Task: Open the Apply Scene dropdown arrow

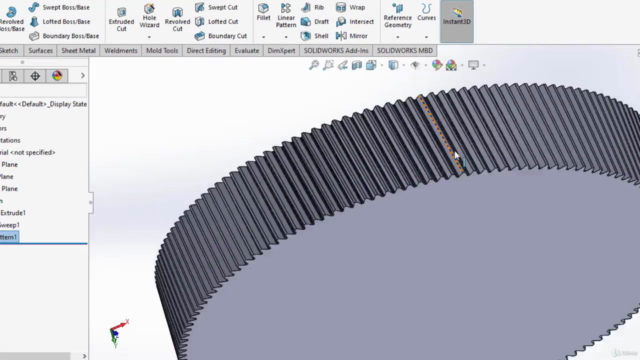Action: coord(462,65)
